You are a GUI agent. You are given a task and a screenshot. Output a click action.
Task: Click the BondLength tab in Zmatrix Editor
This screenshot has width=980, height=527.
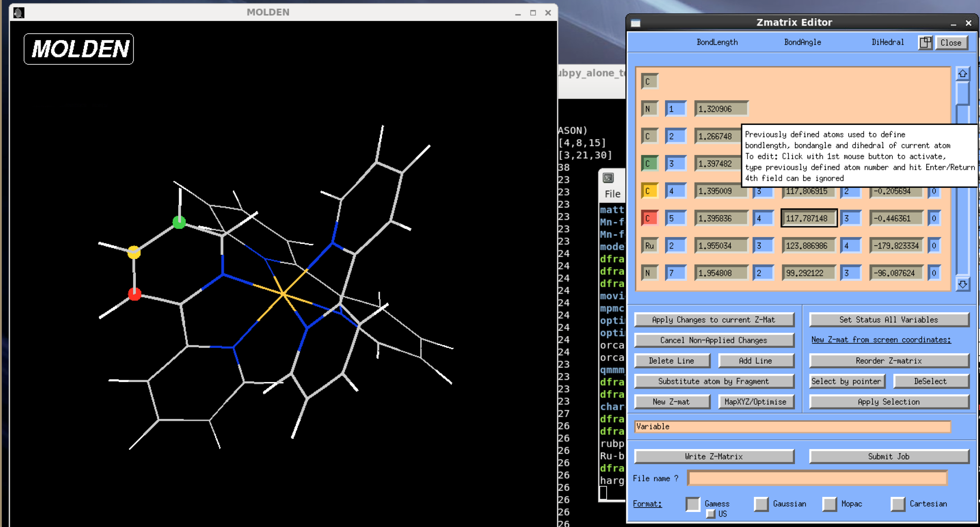[718, 43]
